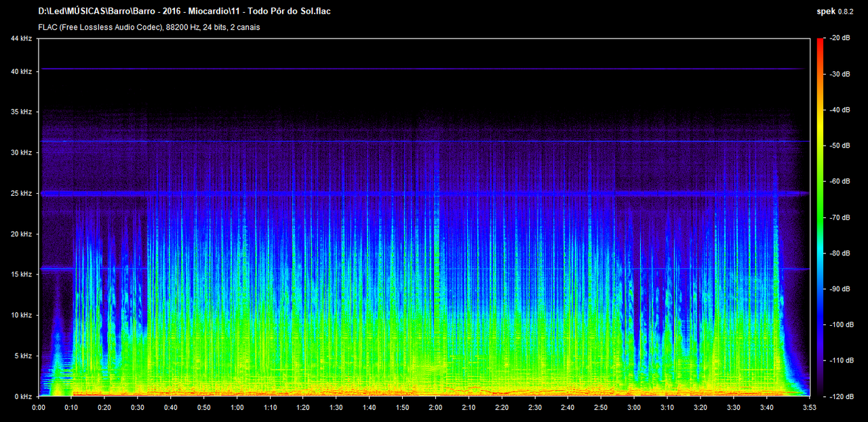Viewport: 868px width, 422px height.
Task: Click the -40 dB scale label
Action: [841, 110]
